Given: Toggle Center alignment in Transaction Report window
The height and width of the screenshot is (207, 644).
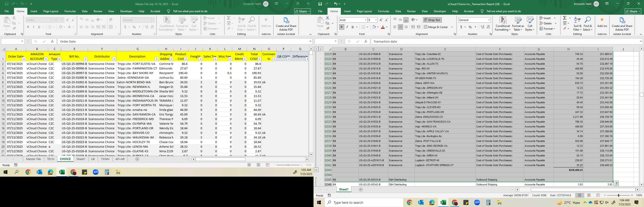Looking at the screenshot, I should pos(400,27).
